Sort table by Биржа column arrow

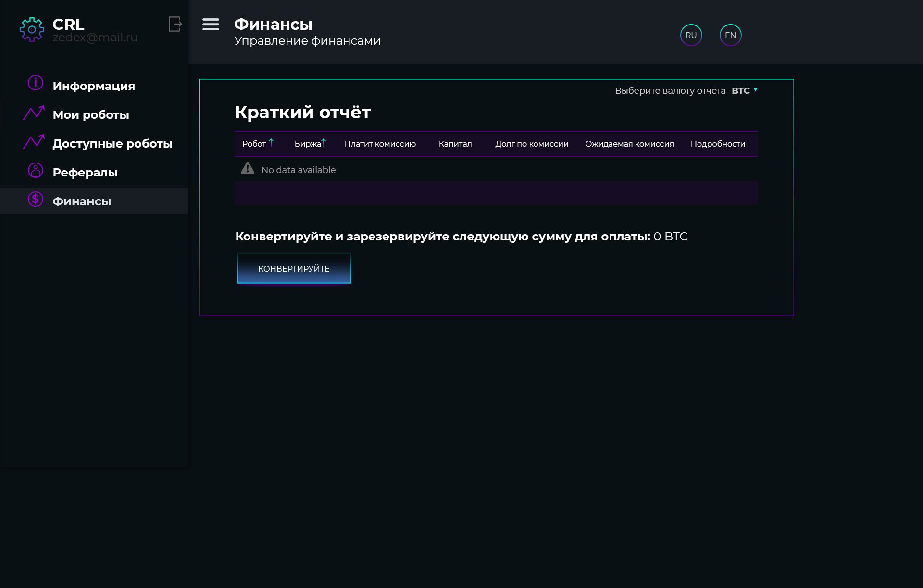(x=324, y=143)
